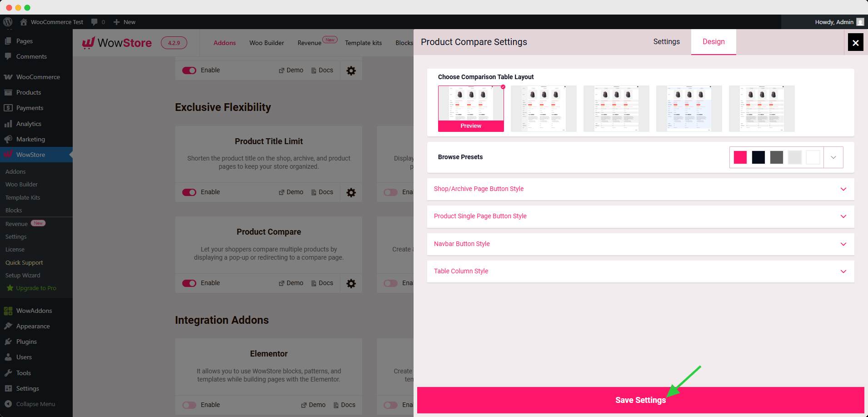Click the WowStore logo
This screenshot has height=417, width=868.
[x=117, y=43]
